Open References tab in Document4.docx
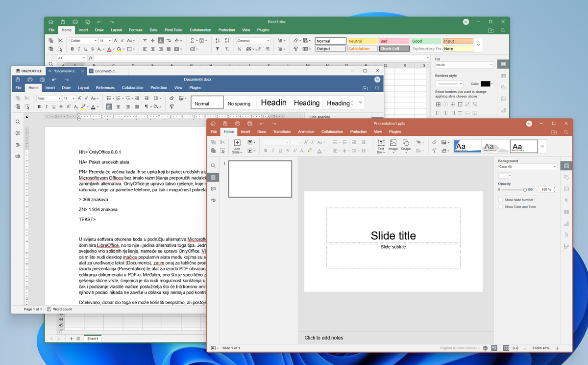588x365 pixels. pyautogui.click(x=105, y=88)
